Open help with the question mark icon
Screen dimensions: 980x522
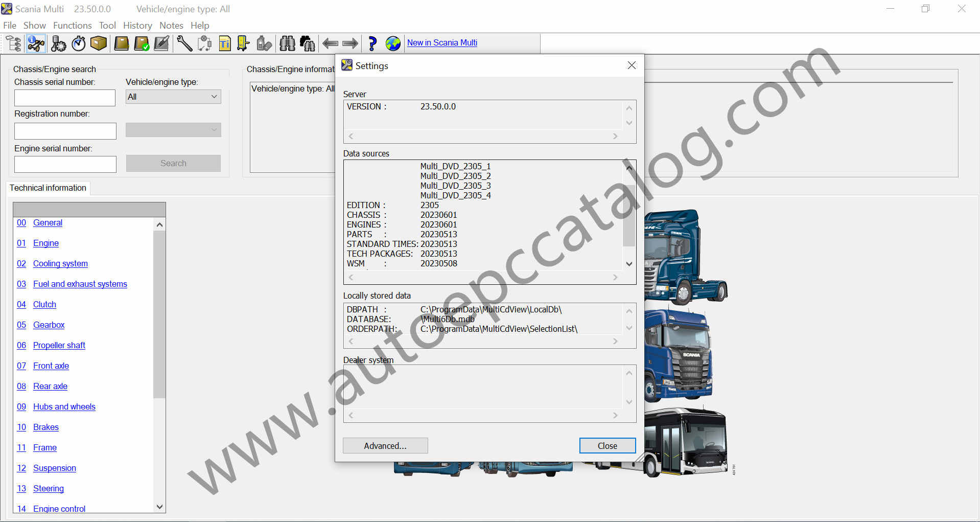(x=372, y=43)
